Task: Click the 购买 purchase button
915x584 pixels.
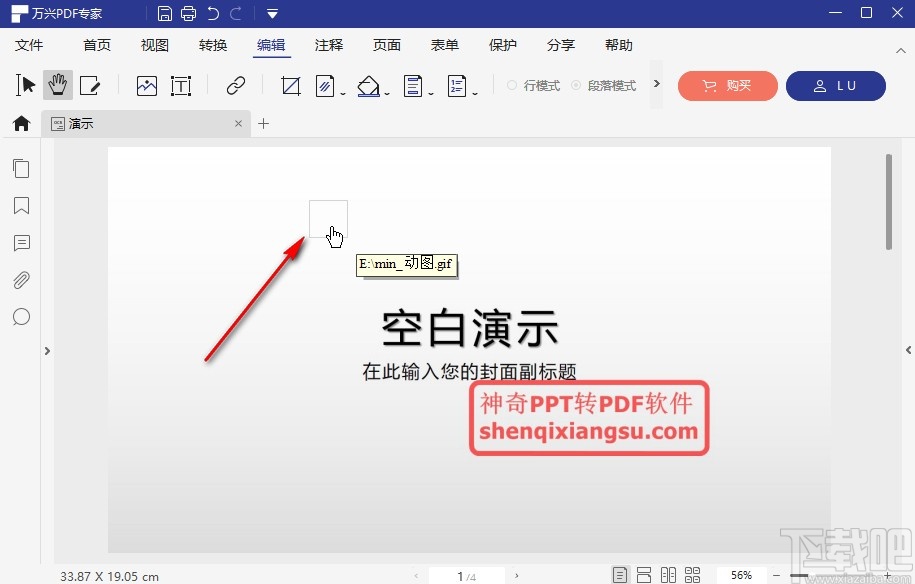Action: point(727,86)
